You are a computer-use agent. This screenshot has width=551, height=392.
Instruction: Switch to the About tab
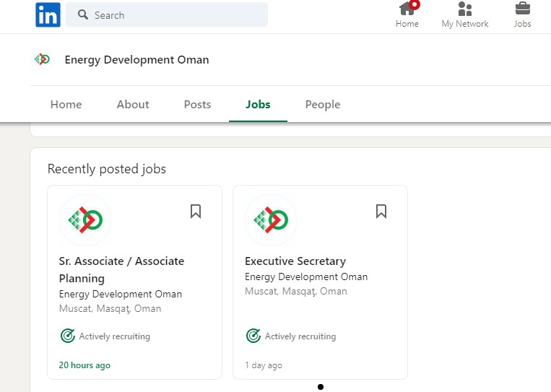click(133, 105)
